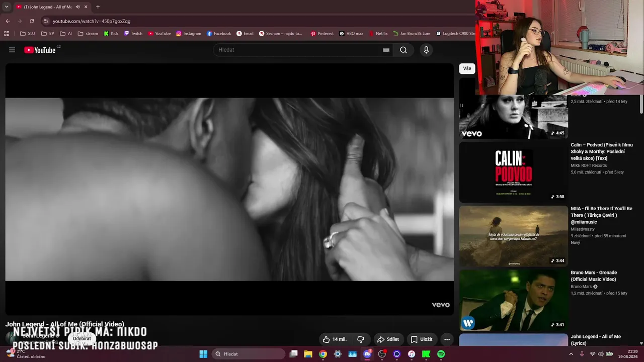Click title 'Calin – Podvod' recommendation
This screenshot has height=362, width=644.
coord(602,151)
